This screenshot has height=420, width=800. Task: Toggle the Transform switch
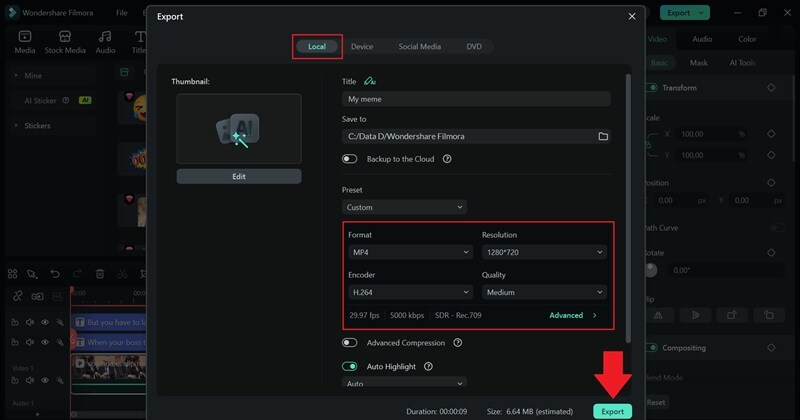tap(652, 88)
